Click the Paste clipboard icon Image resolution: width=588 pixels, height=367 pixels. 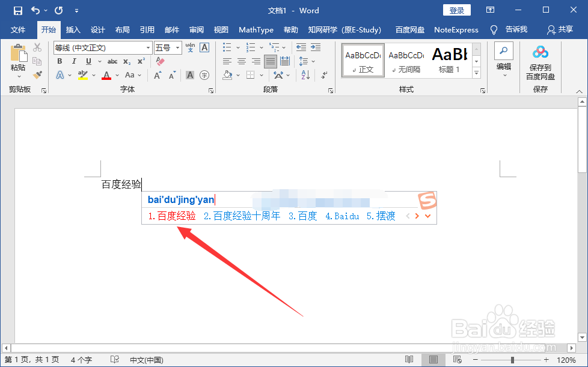pos(19,53)
